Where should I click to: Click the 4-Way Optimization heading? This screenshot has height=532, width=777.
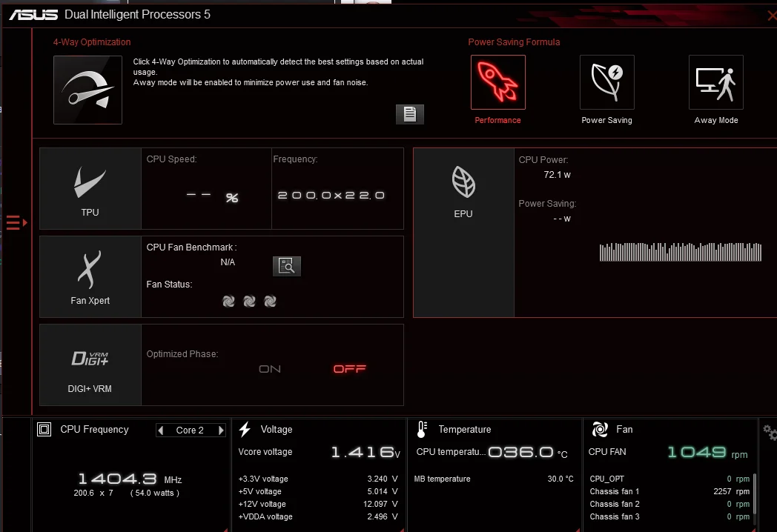click(92, 42)
